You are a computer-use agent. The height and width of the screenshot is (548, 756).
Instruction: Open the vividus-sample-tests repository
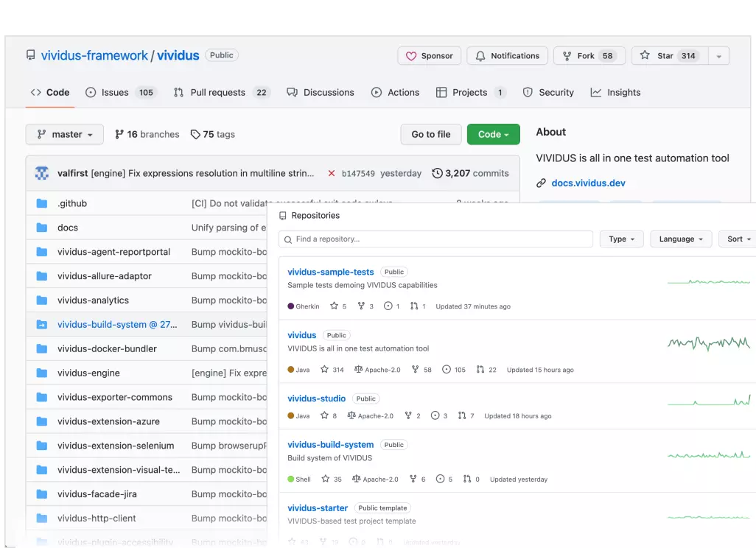tap(331, 272)
